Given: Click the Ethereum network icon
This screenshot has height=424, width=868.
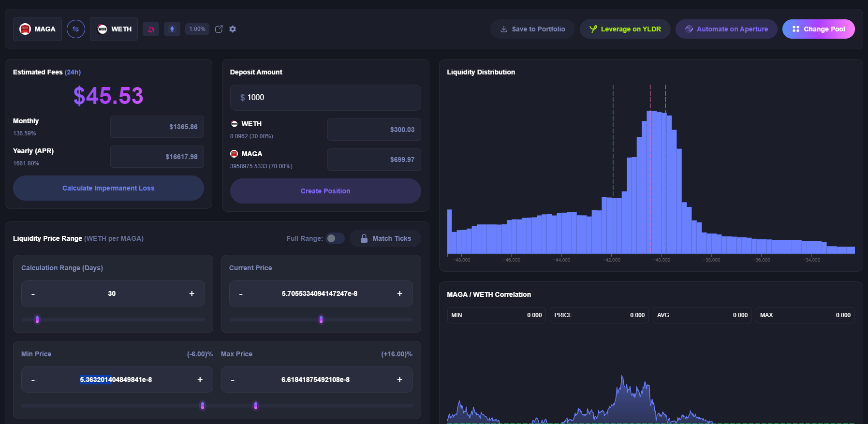Looking at the screenshot, I should [x=172, y=29].
